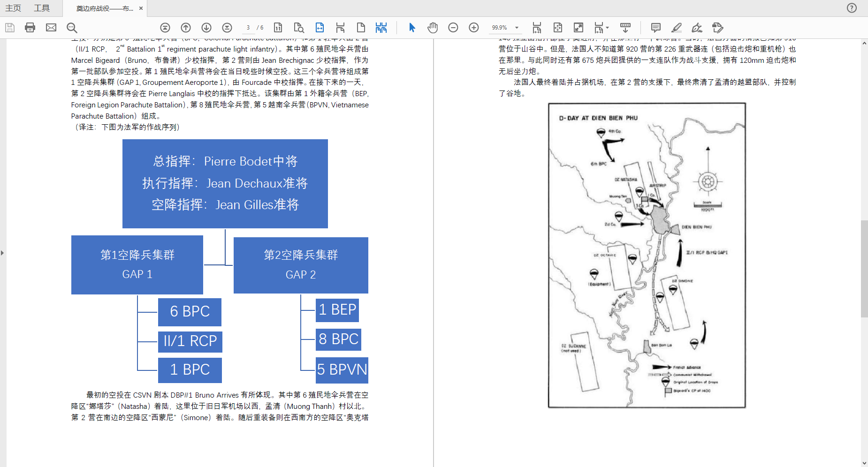The image size is (868, 467).
Task: Open the find text magnifier tool
Action: click(72, 28)
